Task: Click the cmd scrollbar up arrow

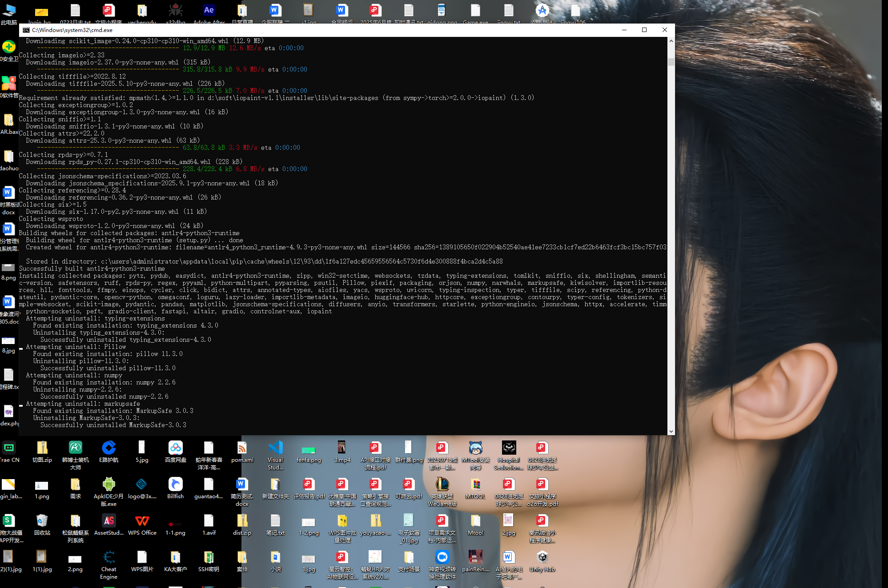Action: tap(671, 41)
